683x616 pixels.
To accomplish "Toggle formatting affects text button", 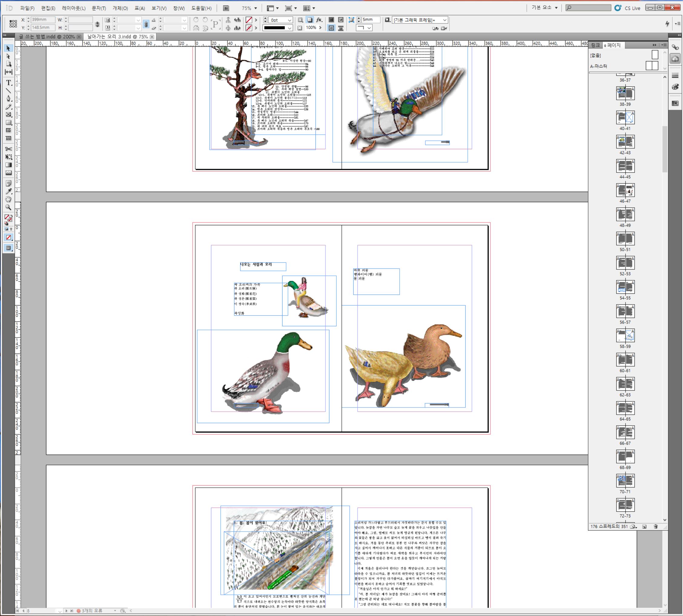I will [x=11, y=229].
